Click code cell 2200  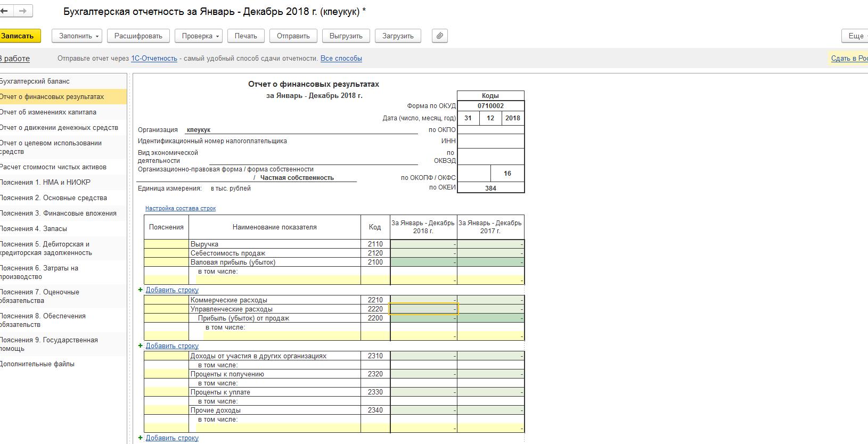[375, 318]
